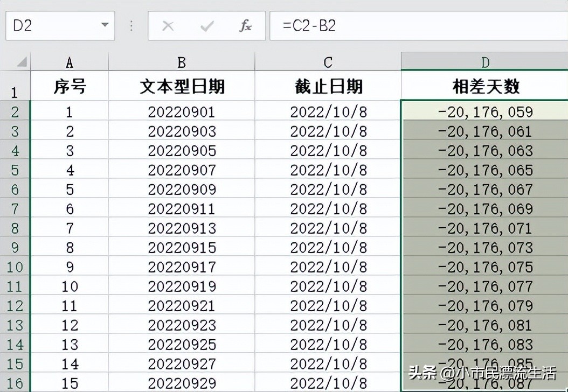Screen dimensions: 568x392
Task: Click cell -20,176,079 in column D
Action: (484, 305)
